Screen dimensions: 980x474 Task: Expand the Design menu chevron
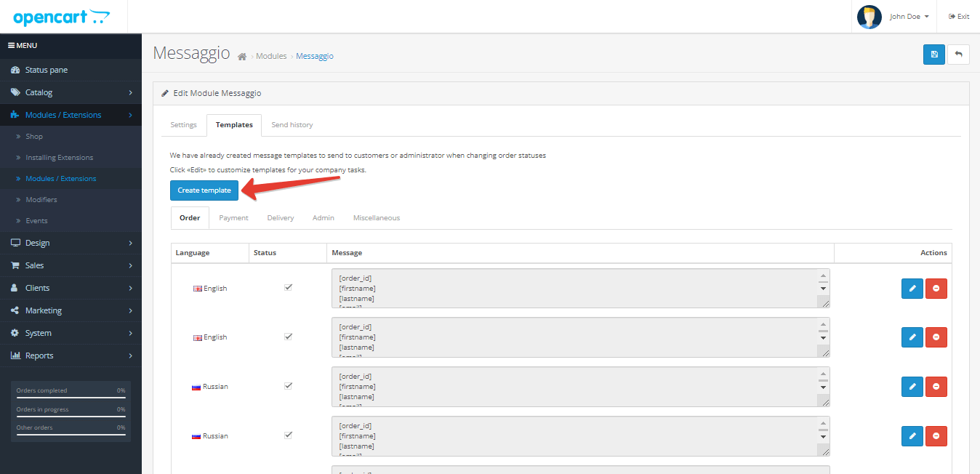(x=130, y=243)
